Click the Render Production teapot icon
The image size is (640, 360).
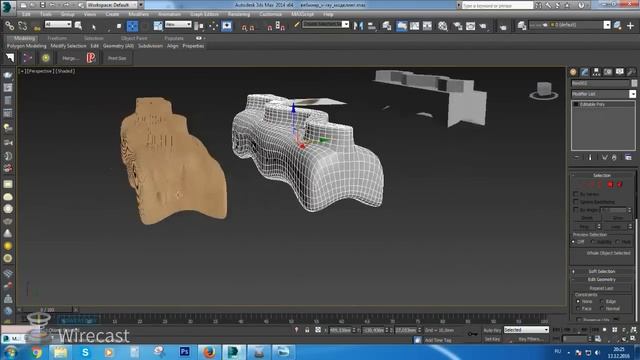(484, 26)
